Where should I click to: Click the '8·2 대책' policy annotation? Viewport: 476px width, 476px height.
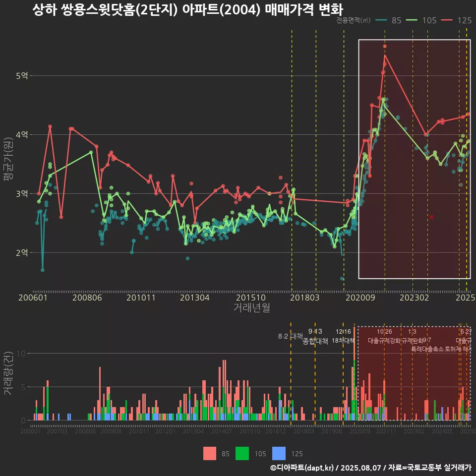click(290, 336)
